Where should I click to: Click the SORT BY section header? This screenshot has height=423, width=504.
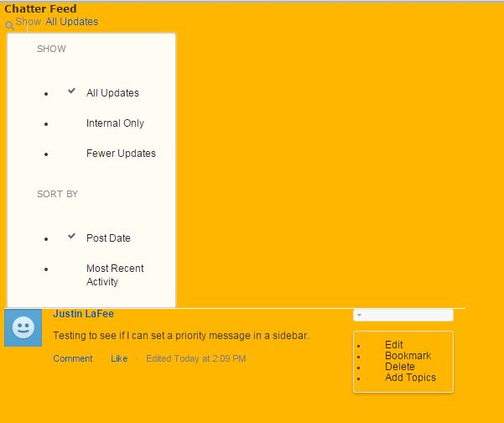click(x=57, y=194)
